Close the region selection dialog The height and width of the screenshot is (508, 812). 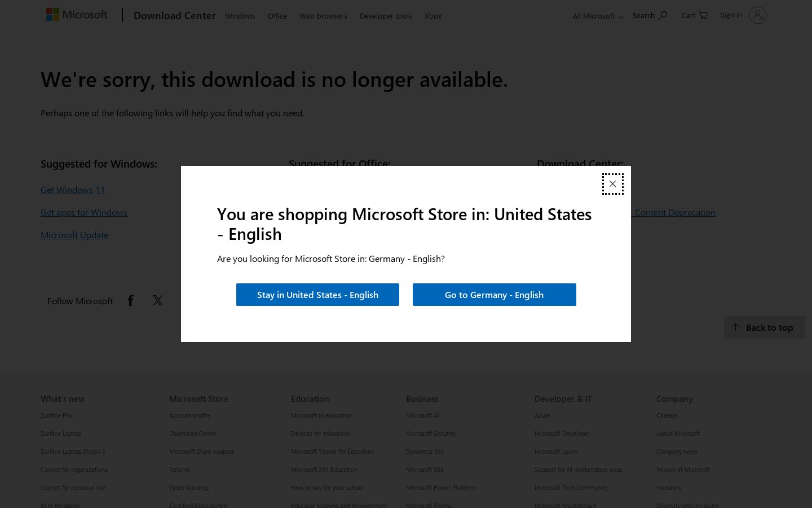[x=612, y=184]
